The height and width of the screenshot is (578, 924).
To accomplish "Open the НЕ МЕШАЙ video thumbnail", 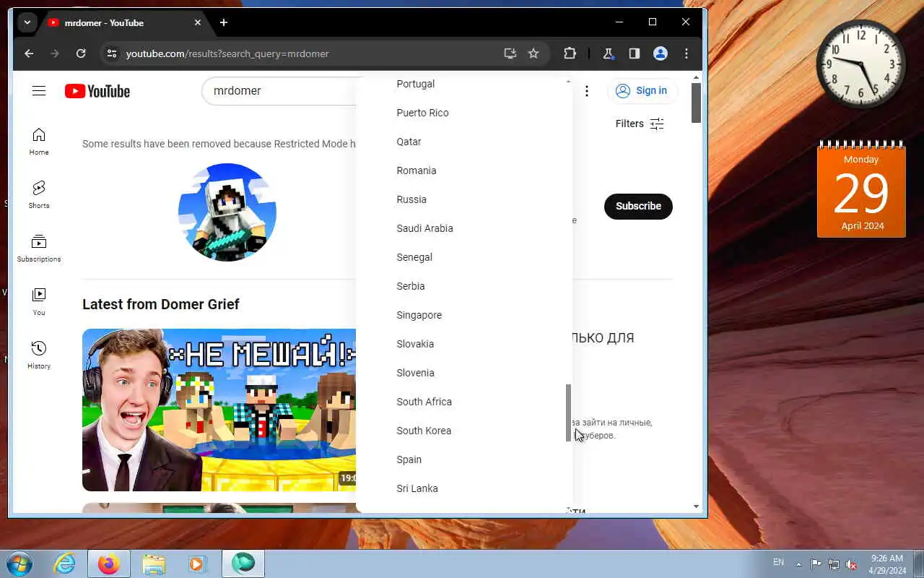I will [x=219, y=410].
